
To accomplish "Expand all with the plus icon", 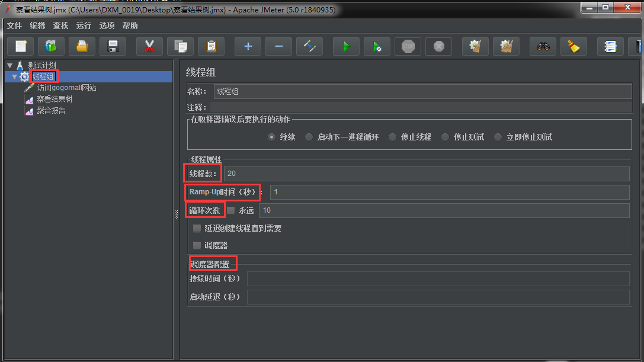I will tap(248, 46).
